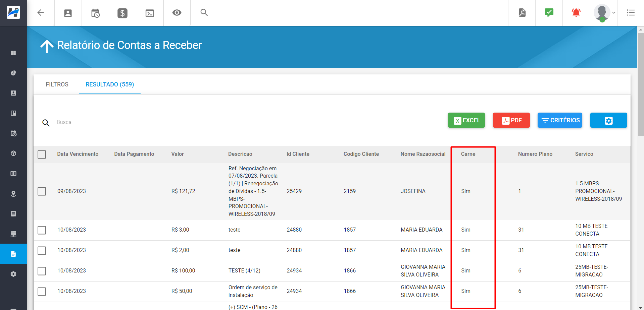Sort by Data Vencimento column header
Image resolution: width=644 pixels, height=310 pixels.
click(78, 154)
